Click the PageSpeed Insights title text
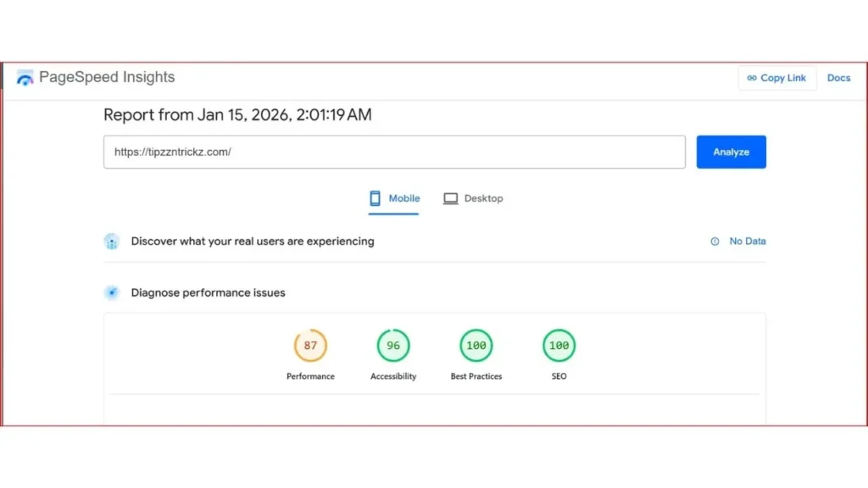The width and height of the screenshot is (868, 488). click(107, 76)
